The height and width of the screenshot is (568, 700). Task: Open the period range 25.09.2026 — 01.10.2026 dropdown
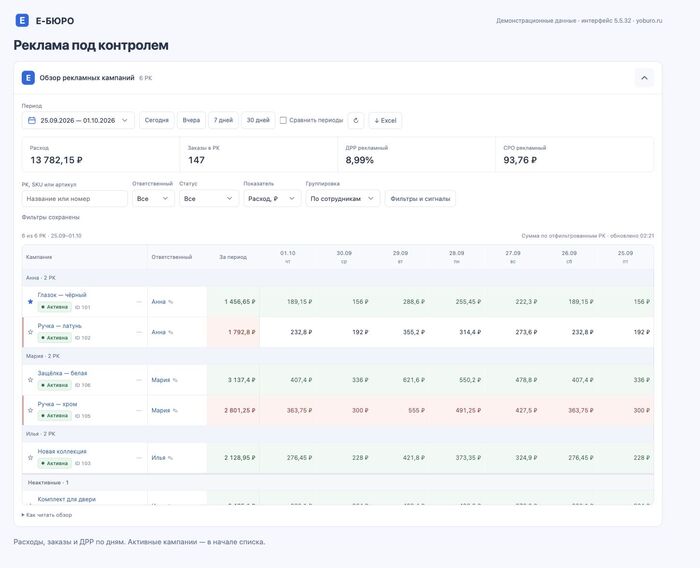point(78,120)
